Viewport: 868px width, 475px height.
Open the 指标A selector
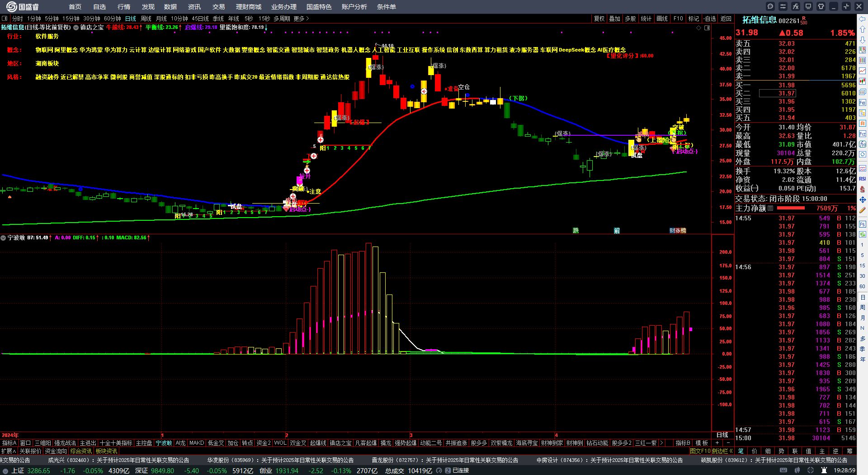click(9, 443)
